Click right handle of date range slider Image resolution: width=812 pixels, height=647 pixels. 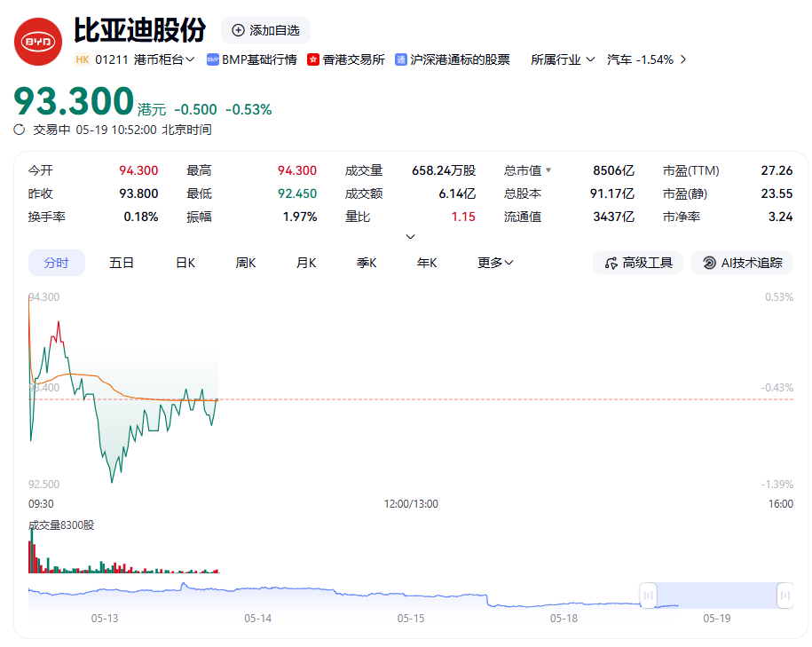pos(785,596)
